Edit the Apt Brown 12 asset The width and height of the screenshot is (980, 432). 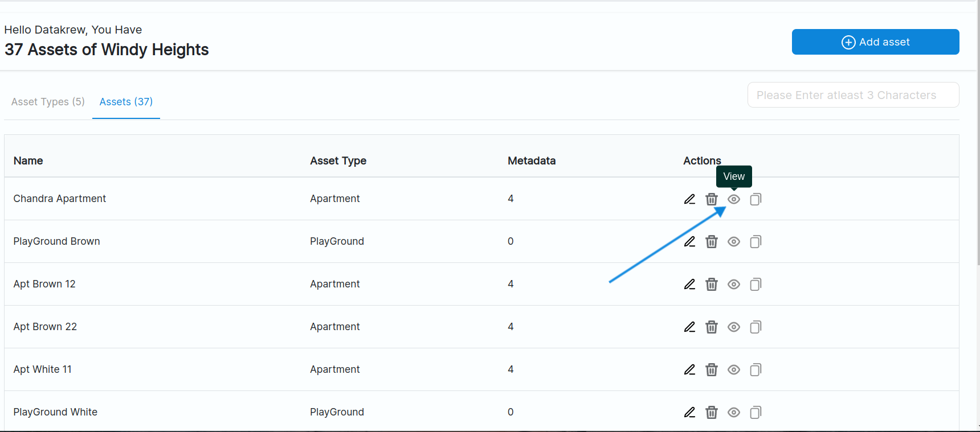click(689, 284)
